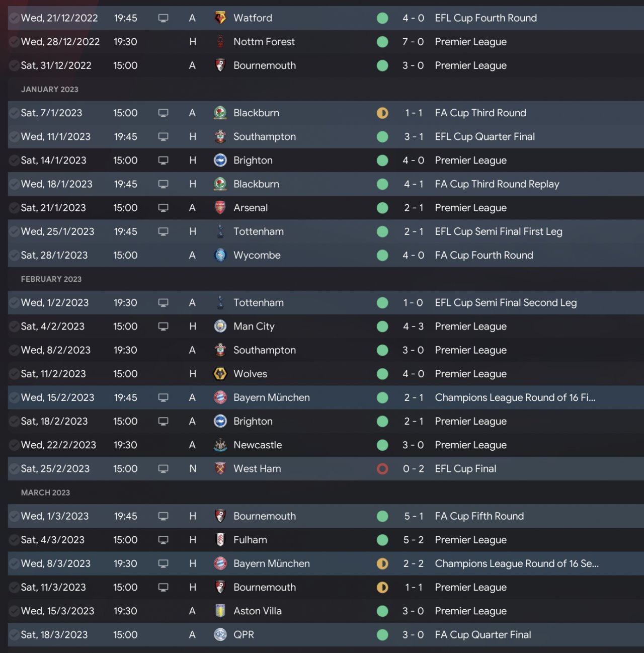Toggle the checkmark beside Sat, 18/3/2023
The height and width of the screenshot is (653, 644).
[x=14, y=635]
